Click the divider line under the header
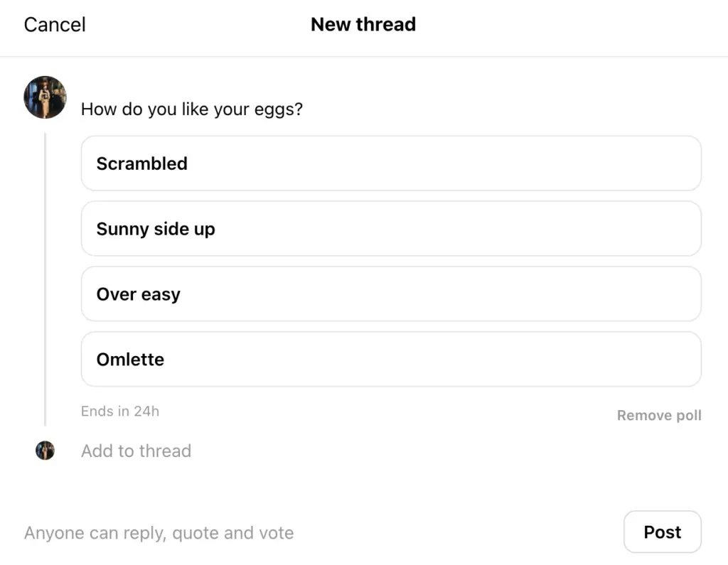 (364, 56)
